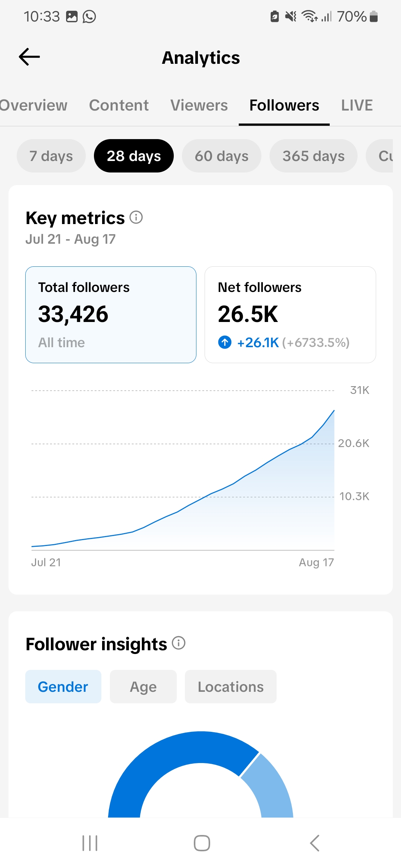The height and width of the screenshot is (868, 401).
Task: Tap WhatsApp notification icon in status bar
Action: click(x=89, y=17)
